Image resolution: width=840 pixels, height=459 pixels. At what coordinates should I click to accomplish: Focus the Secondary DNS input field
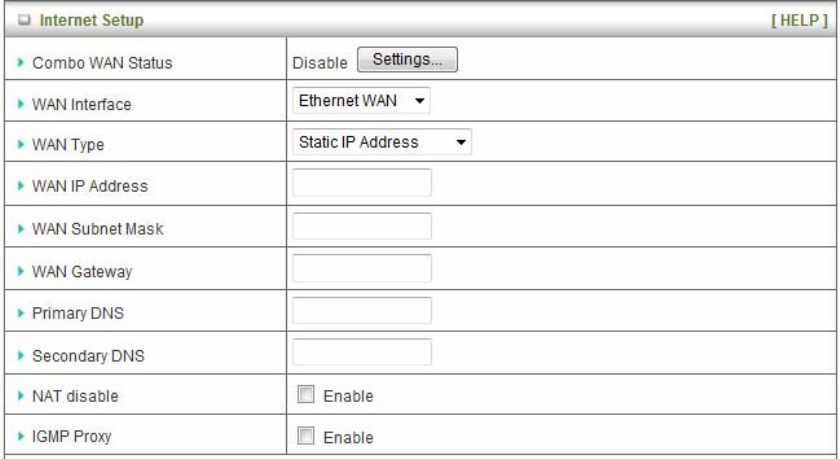click(361, 352)
